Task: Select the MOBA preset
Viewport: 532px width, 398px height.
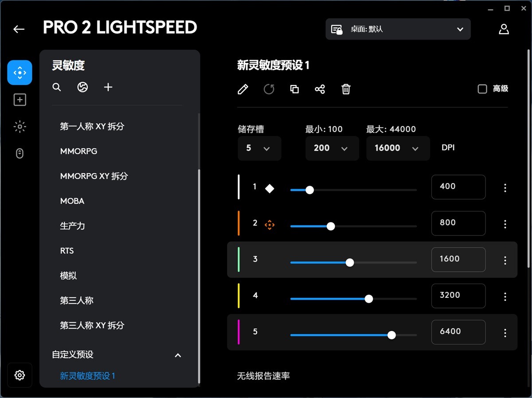Action: pyautogui.click(x=72, y=201)
